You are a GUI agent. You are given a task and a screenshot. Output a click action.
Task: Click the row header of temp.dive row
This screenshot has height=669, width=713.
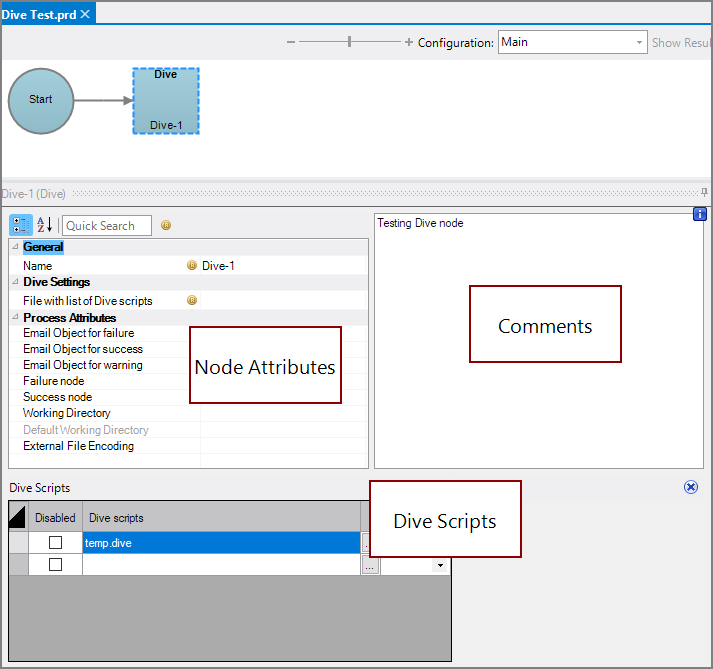pyautogui.click(x=19, y=543)
